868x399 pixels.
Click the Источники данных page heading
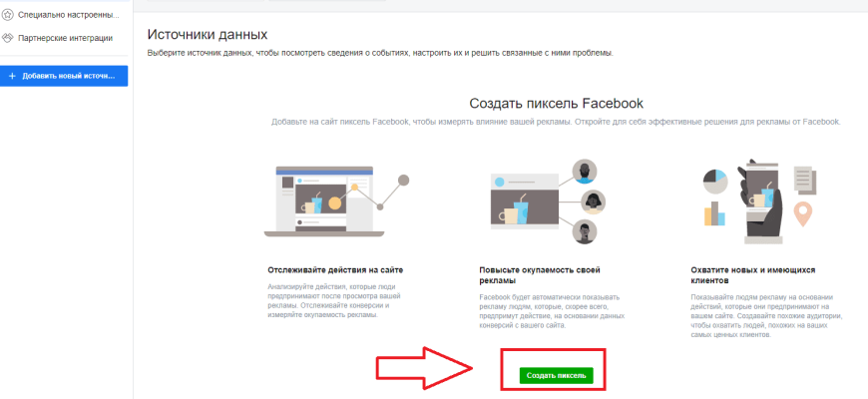pyautogui.click(x=208, y=34)
